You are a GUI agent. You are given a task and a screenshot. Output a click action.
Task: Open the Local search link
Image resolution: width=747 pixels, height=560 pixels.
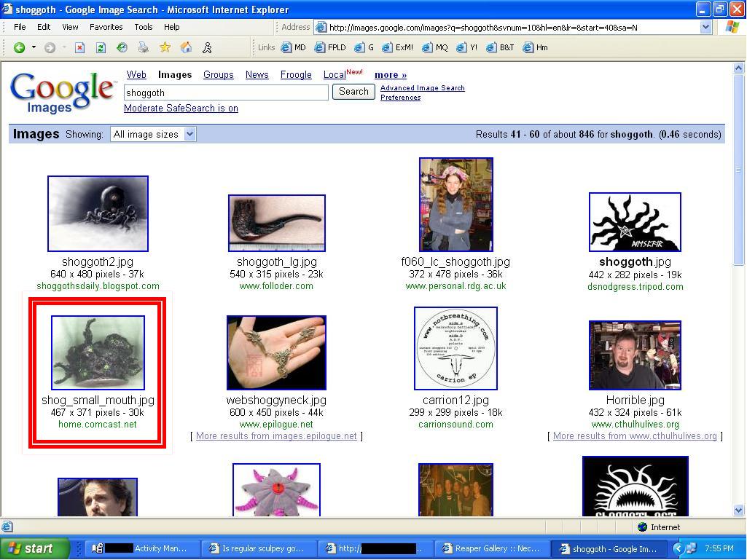tap(335, 75)
